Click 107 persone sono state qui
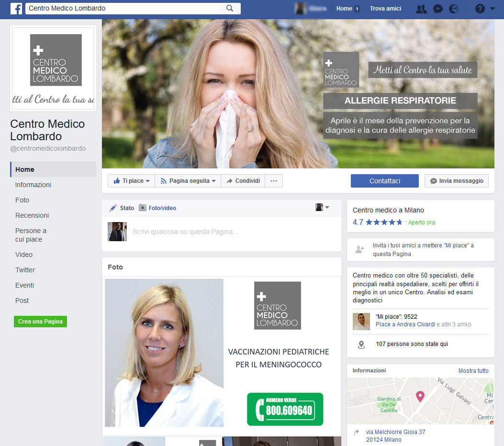This screenshot has height=446, width=504. pos(412,344)
